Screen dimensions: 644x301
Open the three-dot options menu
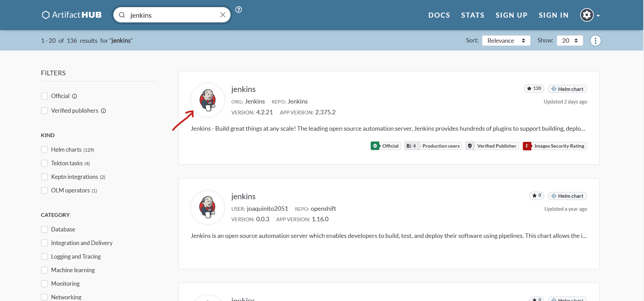tap(595, 41)
